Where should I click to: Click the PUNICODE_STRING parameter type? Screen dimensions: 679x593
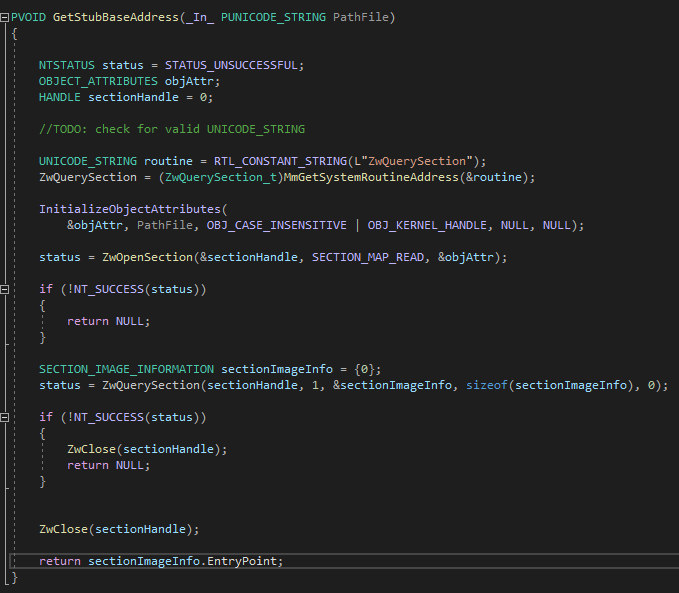pyautogui.click(x=273, y=17)
